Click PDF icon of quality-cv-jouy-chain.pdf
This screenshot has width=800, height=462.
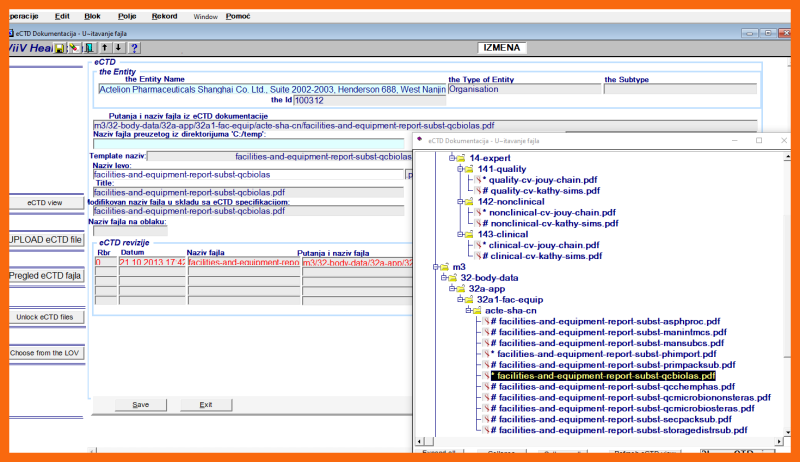point(478,180)
